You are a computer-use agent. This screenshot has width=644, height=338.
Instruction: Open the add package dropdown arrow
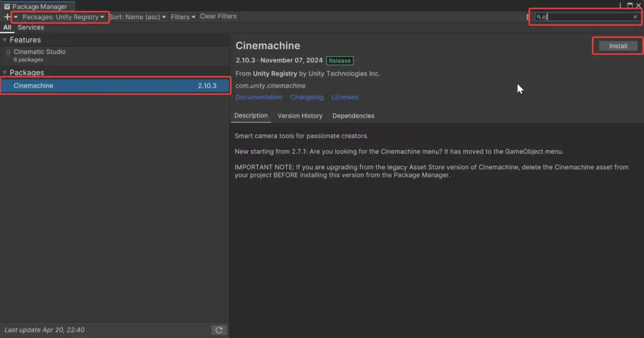(x=16, y=17)
